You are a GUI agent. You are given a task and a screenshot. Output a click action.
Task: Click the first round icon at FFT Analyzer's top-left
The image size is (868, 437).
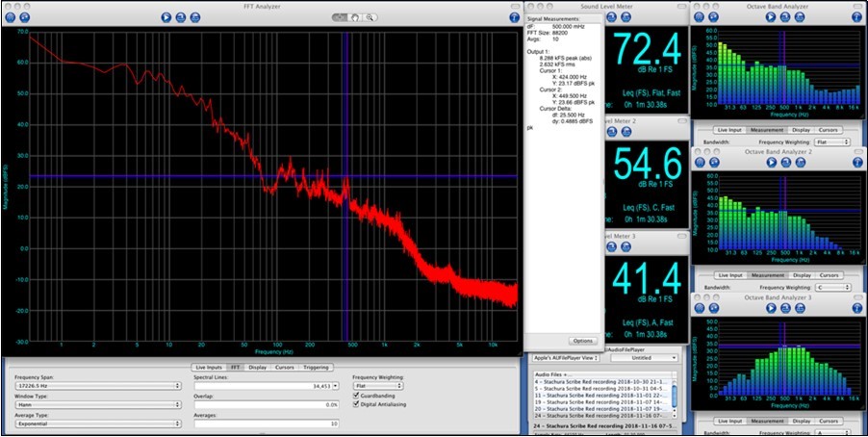(x=11, y=17)
